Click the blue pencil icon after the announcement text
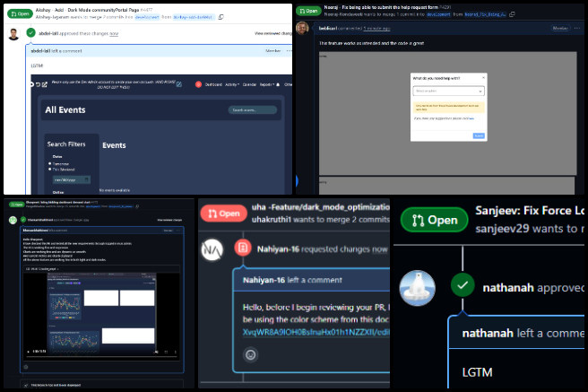 point(179,84)
